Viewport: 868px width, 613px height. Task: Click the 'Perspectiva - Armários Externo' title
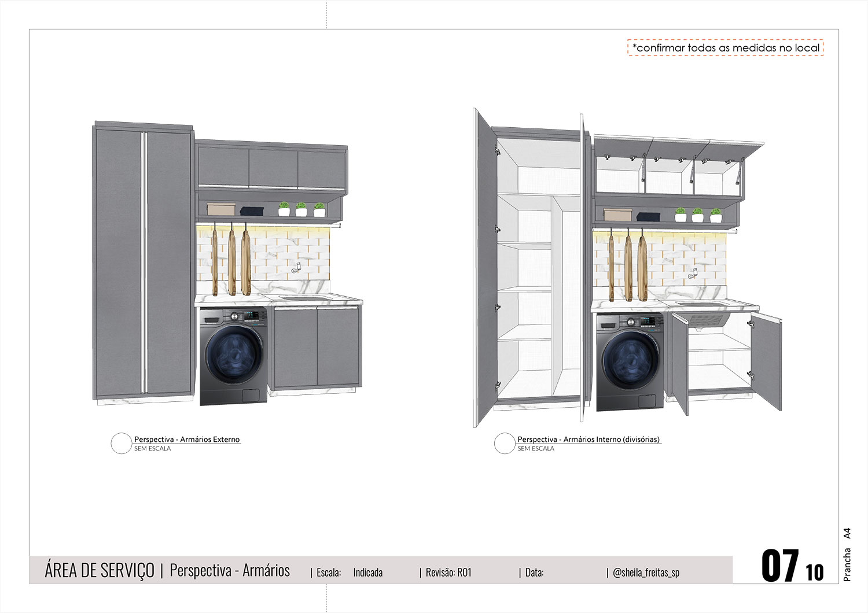186,440
